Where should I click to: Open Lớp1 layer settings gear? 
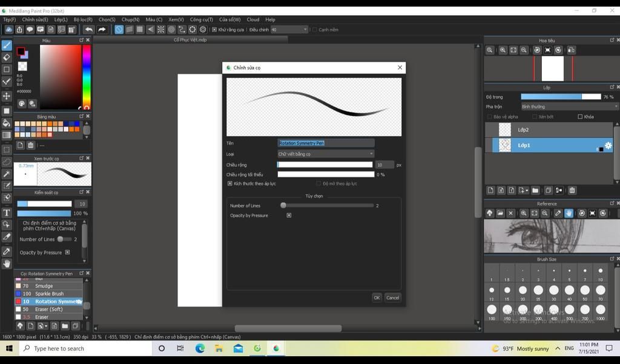point(608,146)
